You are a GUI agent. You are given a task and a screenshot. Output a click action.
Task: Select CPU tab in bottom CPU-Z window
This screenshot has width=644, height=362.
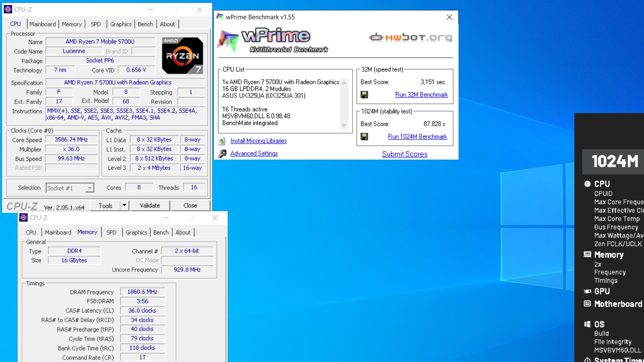point(31,233)
